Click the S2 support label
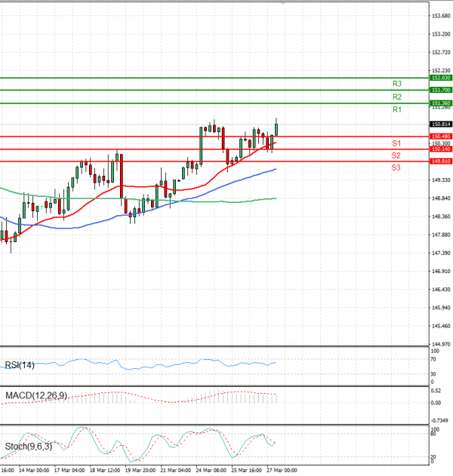This screenshot has width=453, height=476. click(396, 155)
